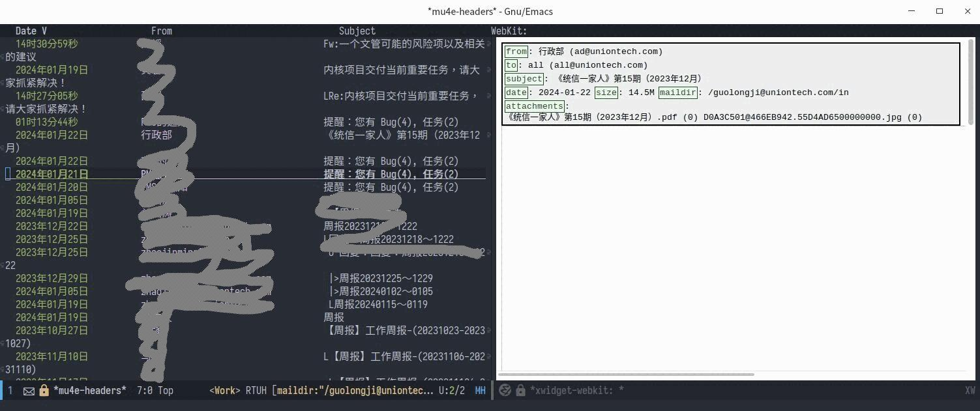Expand the 周报20240102～0105 thread entry
Image resolution: width=980 pixels, height=411 pixels.
[x=381, y=291]
